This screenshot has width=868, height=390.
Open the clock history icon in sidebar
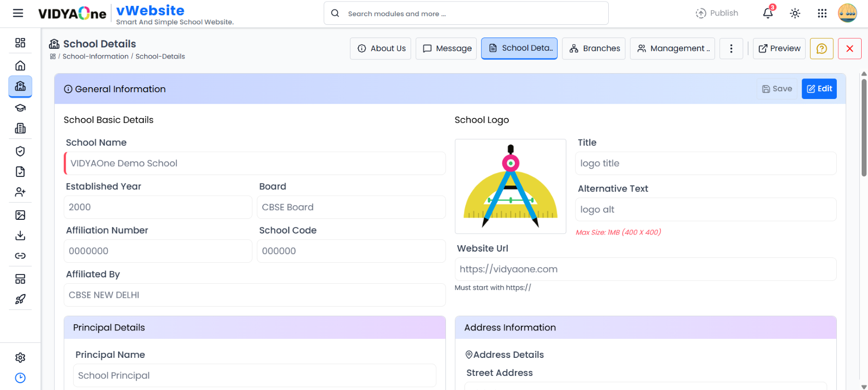tap(20, 378)
